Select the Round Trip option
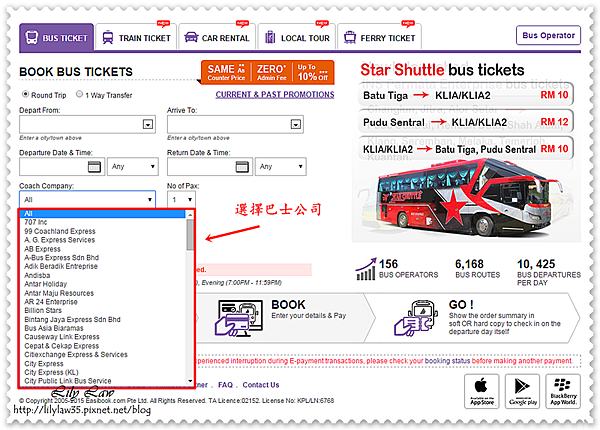 [25, 94]
